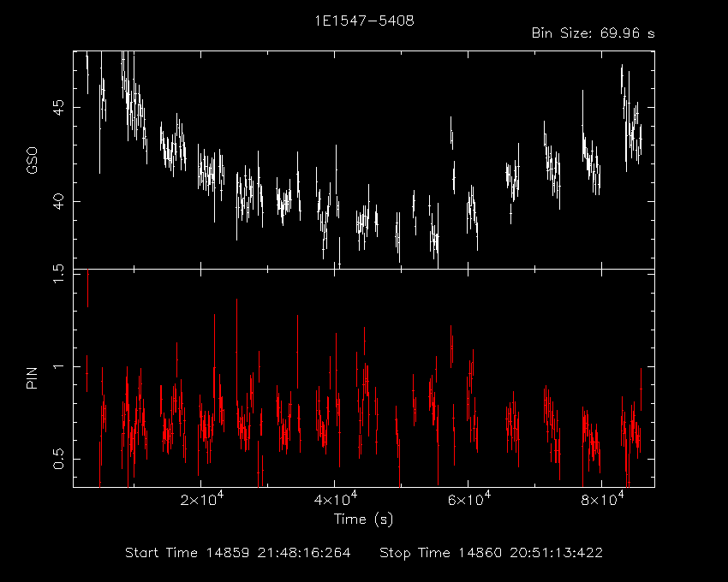Click the Bin Size: 69.96 s label
728x582 pixels.
coord(593,33)
